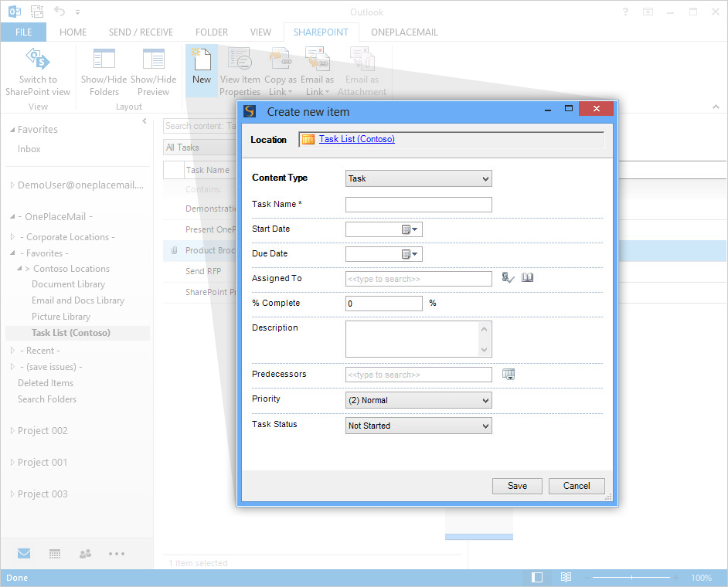728x587 pixels.
Task: Switch to the ONEPLACEMAIL ribbon tab
Action: [404, 32]
